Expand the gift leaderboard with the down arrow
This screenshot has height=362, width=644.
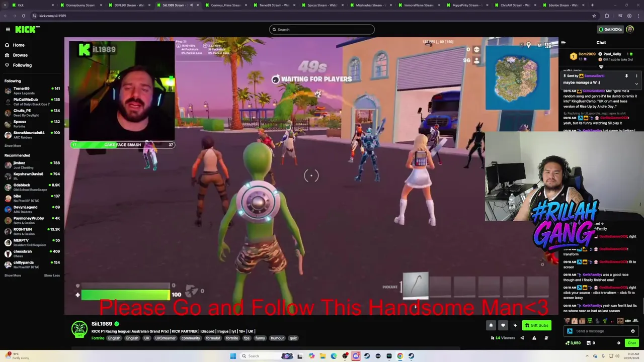click(601, 66)
